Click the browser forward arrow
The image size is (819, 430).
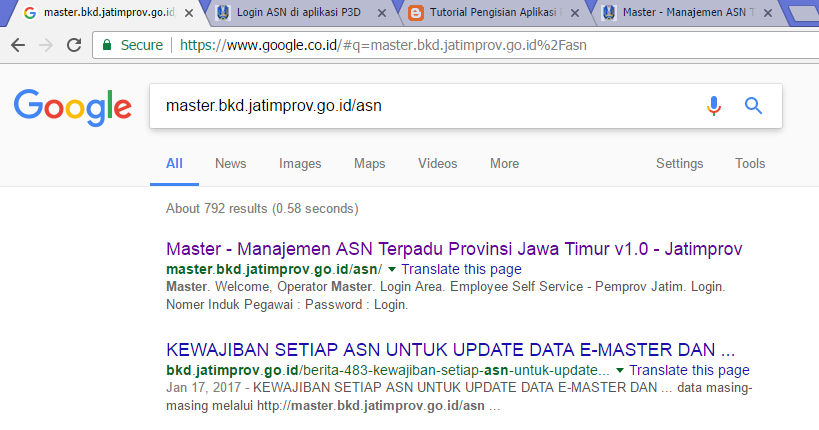coord(46,45)
